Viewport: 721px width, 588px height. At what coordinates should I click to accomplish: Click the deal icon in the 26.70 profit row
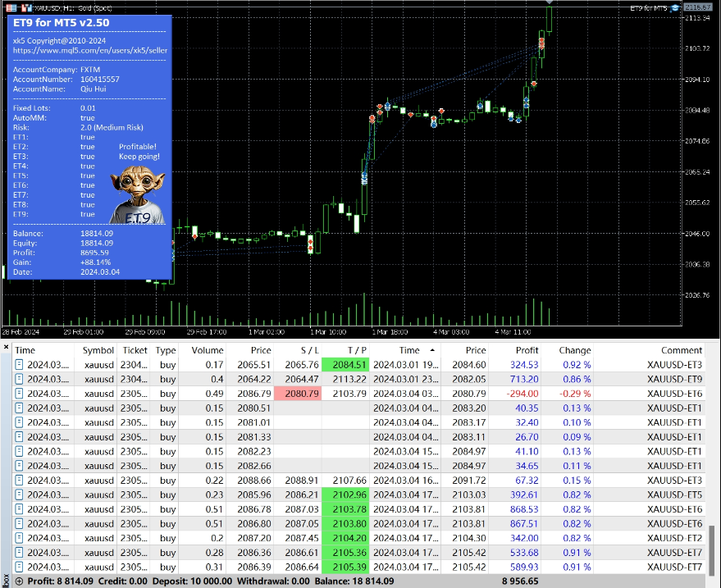click(x=20, y=437)
